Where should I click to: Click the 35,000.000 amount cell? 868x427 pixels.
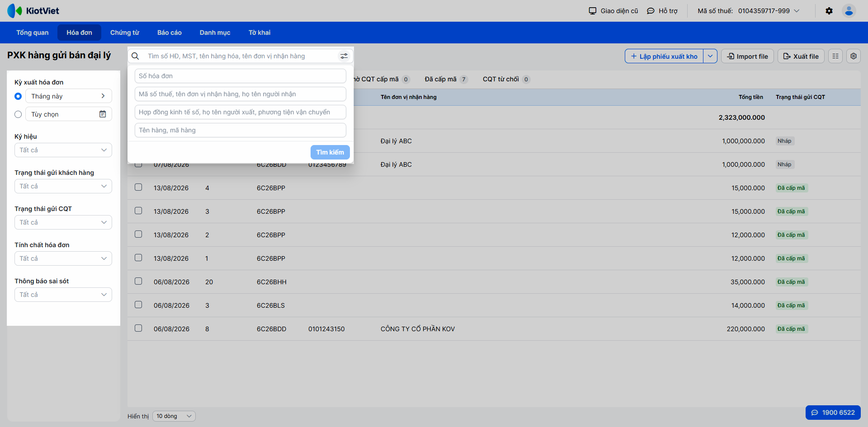point(748,282)
